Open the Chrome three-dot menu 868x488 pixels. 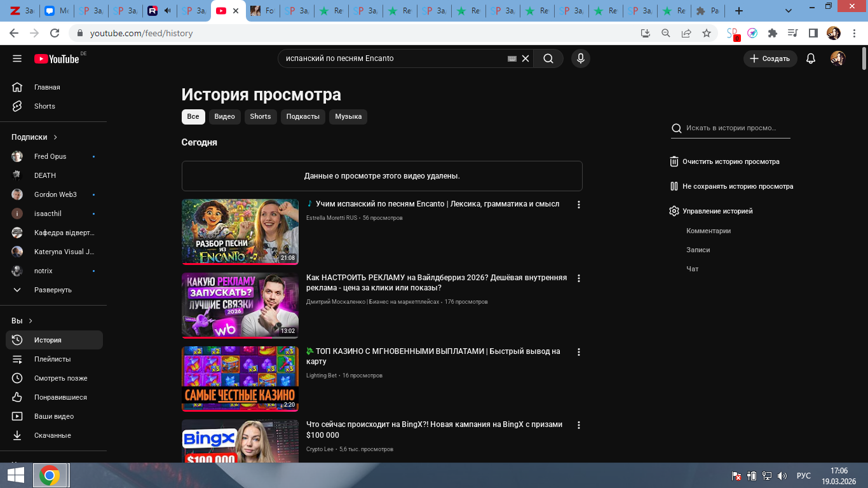click(x=853, y=33)
